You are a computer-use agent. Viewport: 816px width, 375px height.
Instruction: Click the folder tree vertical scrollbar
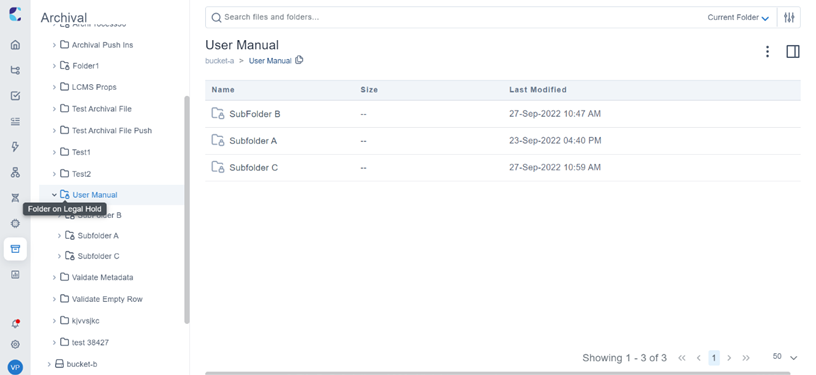pyautogui.click(x=187, y=210)
